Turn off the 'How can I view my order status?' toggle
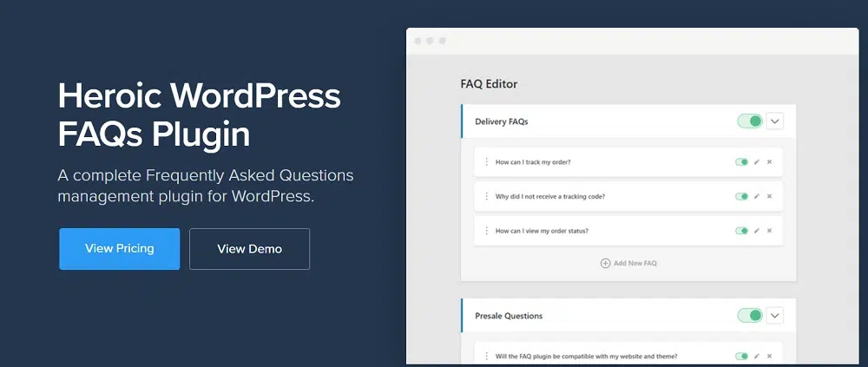This screenshot has width=868, height=367. [x=741, y=231]
